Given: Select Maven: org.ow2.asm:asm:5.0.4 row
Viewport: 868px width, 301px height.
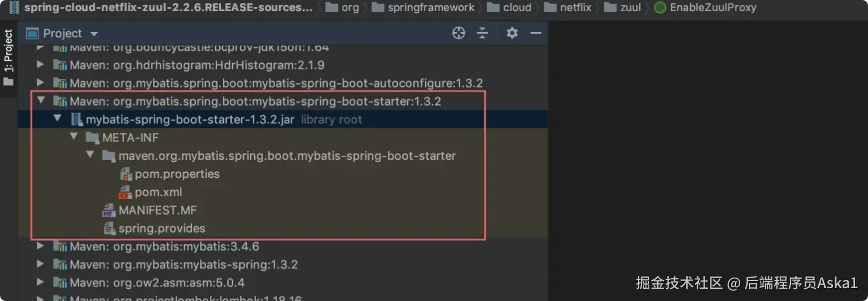Looking at the screenshot, I should point(283,282).
